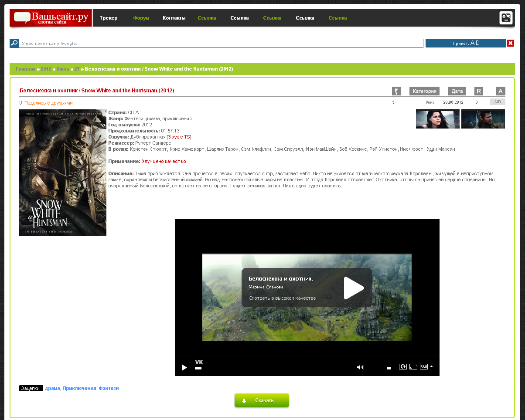The height and width of the screenshot is (420, 525).
Task: Mute the video using the speaker icon
Action: 360,367
